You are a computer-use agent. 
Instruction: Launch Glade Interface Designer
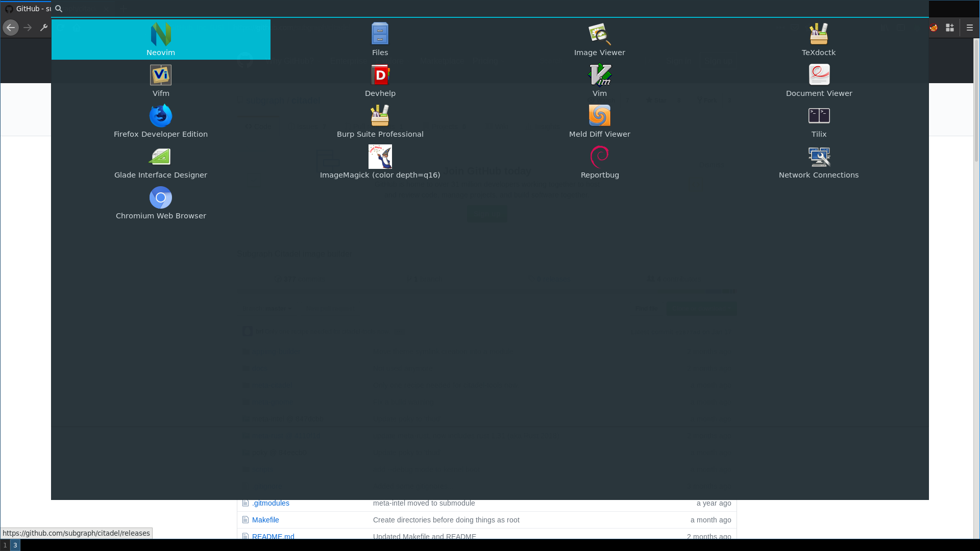[161, 162]
